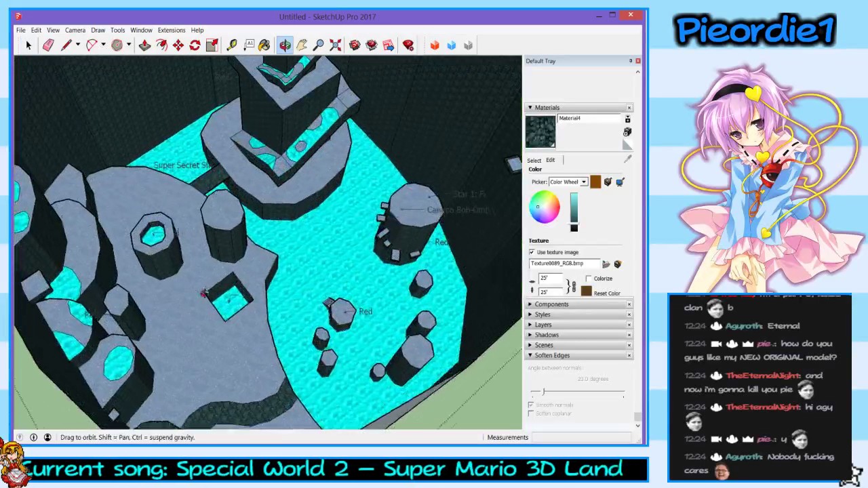
Task: Adjust the angle between normals slider
Action: (x=543, y=392)
